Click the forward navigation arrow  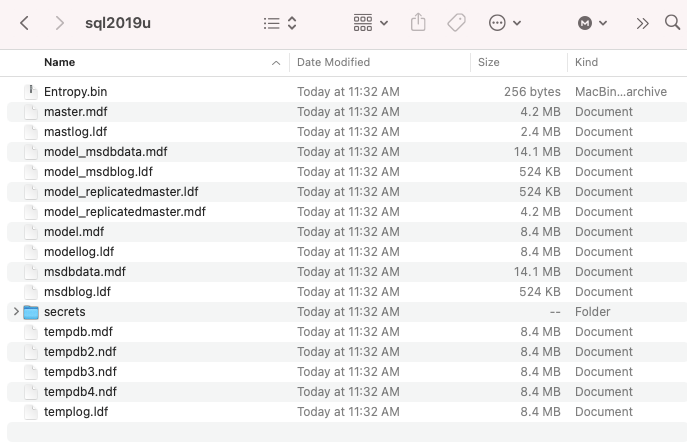pos(59,23)
